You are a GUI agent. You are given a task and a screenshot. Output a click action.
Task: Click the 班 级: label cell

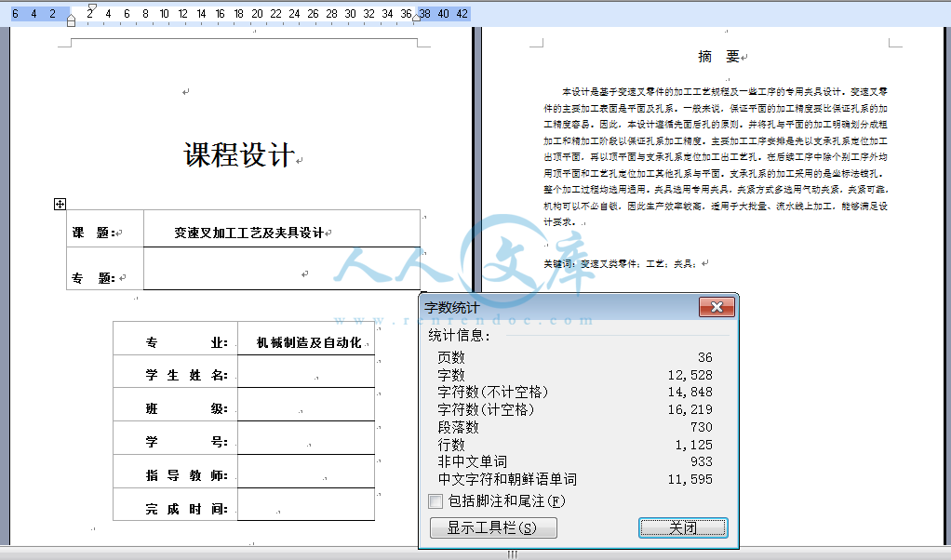click(x=175, y=405)
